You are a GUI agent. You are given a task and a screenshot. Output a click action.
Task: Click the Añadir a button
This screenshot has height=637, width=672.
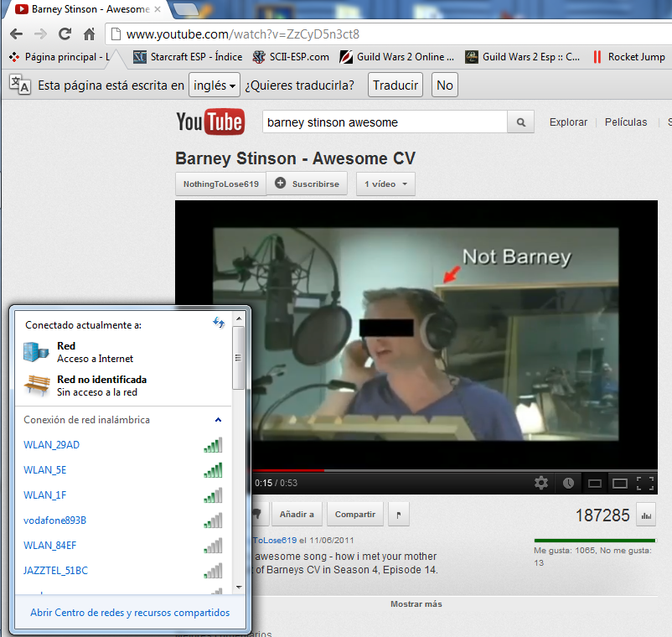point(297,514)
